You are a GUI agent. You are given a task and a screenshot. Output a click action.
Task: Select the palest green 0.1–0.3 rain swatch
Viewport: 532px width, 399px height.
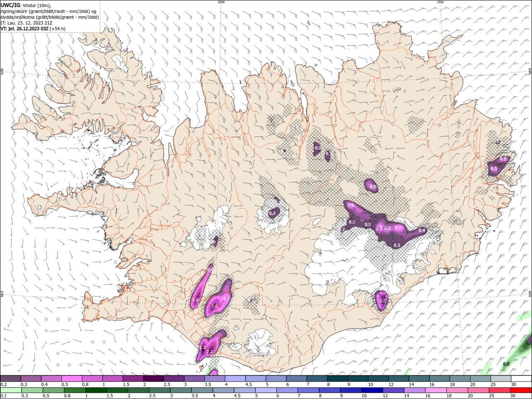click(11, 390)
